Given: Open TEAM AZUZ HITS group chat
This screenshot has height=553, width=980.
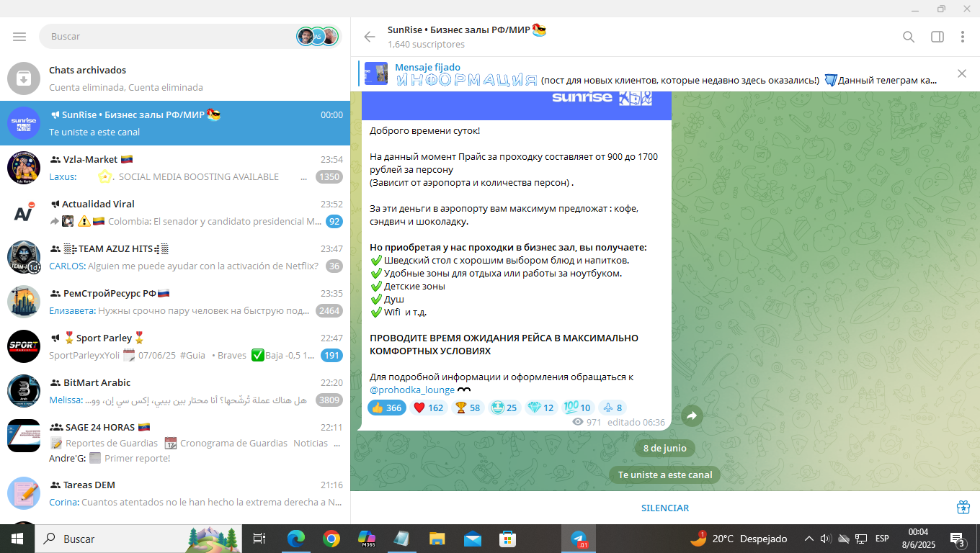Looking at the screenshot, I should tap(175, 257).
